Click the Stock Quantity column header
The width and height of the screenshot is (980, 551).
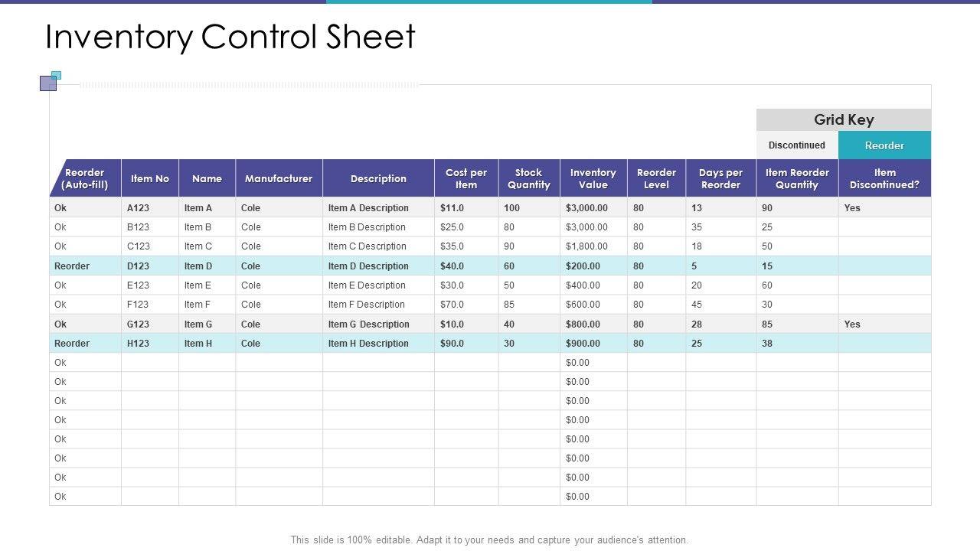528,179
